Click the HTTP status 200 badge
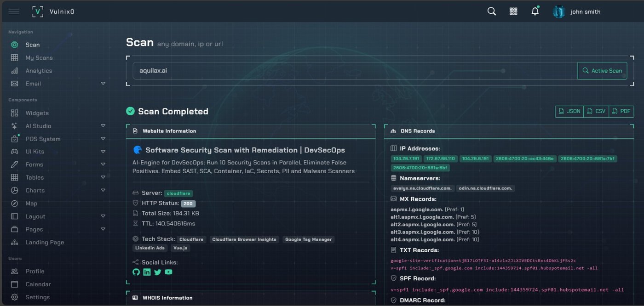Image resolution: width=644 pixels, height=306 pixels. [188, 204]
